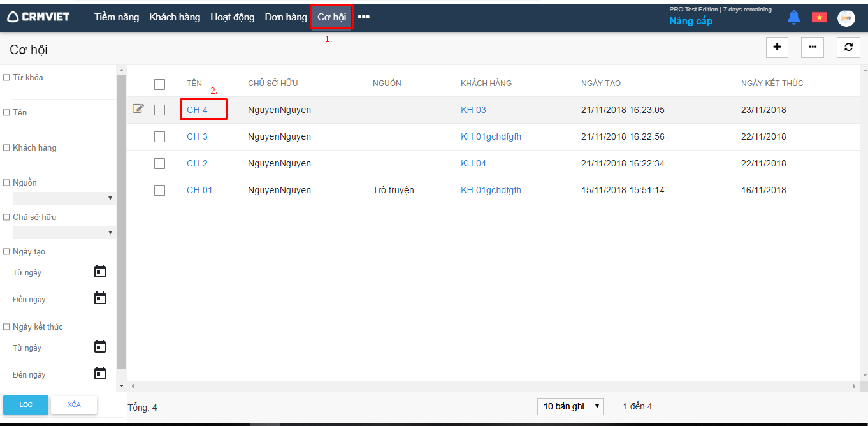Open calendar for Ngày kết thúc Đến ngày
Viewport: 868px width, 426px height.
tap(100, 374)
